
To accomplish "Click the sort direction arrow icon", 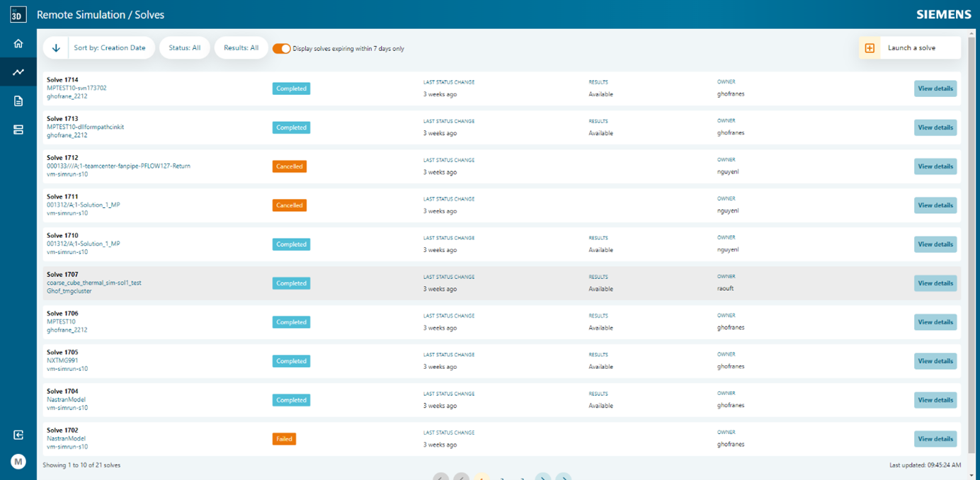I will 55,47.
